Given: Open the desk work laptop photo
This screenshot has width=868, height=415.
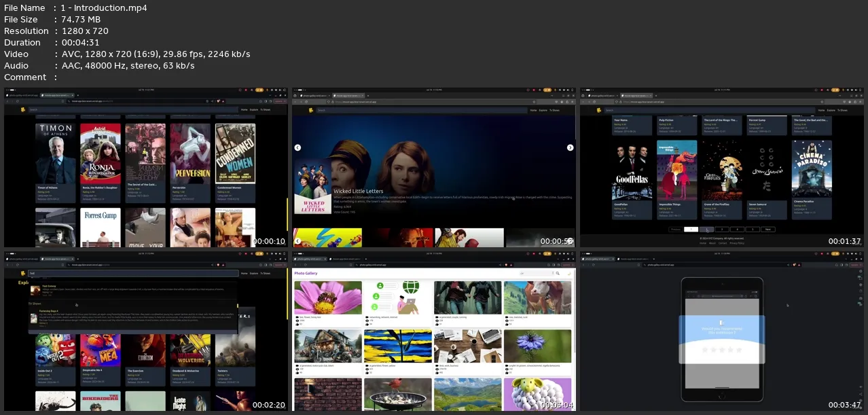Looking at the screenshot, I should [x=467, y=346].
